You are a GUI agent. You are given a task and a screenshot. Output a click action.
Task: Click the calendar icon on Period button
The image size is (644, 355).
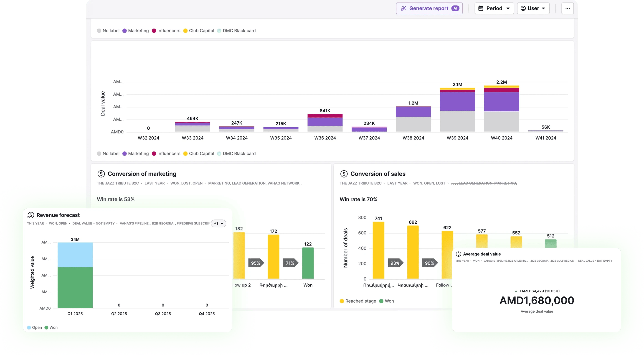tap(481, 8)
